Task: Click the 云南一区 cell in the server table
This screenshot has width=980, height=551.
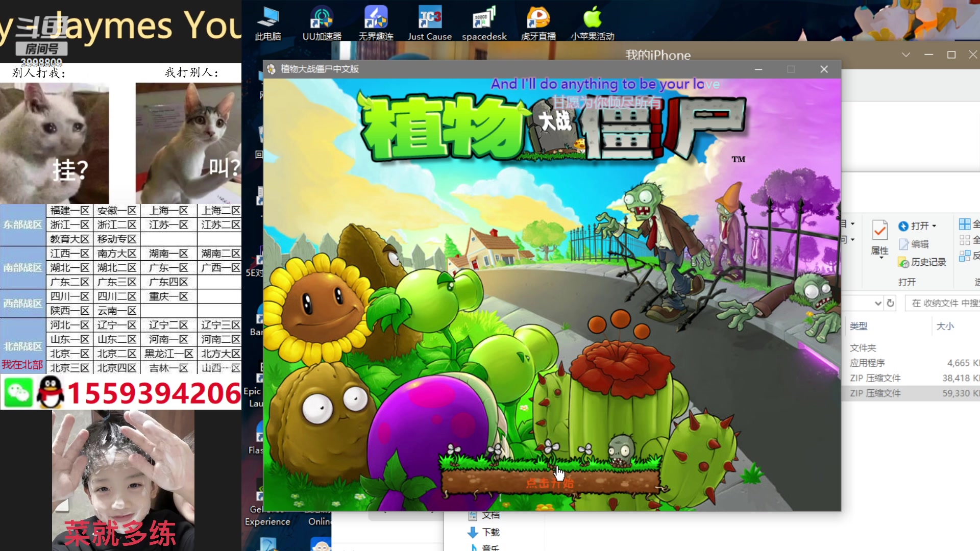Action: point(117,310)
